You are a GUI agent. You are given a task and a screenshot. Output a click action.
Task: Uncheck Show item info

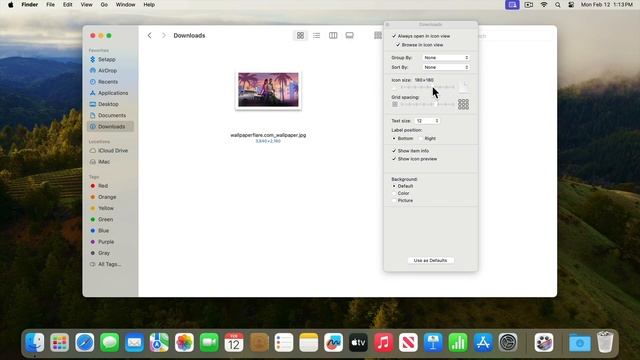click(394, 151)
